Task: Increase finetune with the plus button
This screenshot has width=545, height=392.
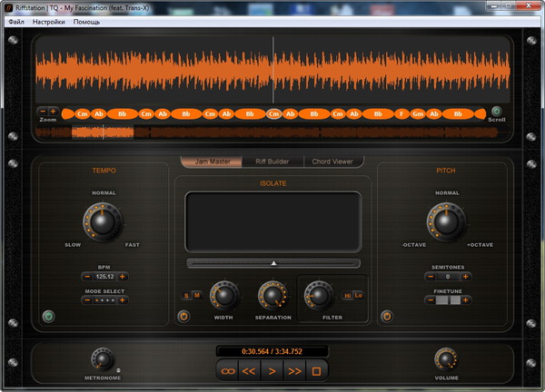Action: [x=465, y=300]
